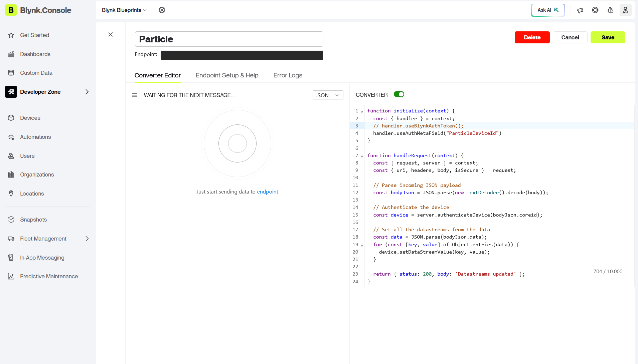Click the bug report icon
Screen dimensions: 638x364
[x=610, y=10]
